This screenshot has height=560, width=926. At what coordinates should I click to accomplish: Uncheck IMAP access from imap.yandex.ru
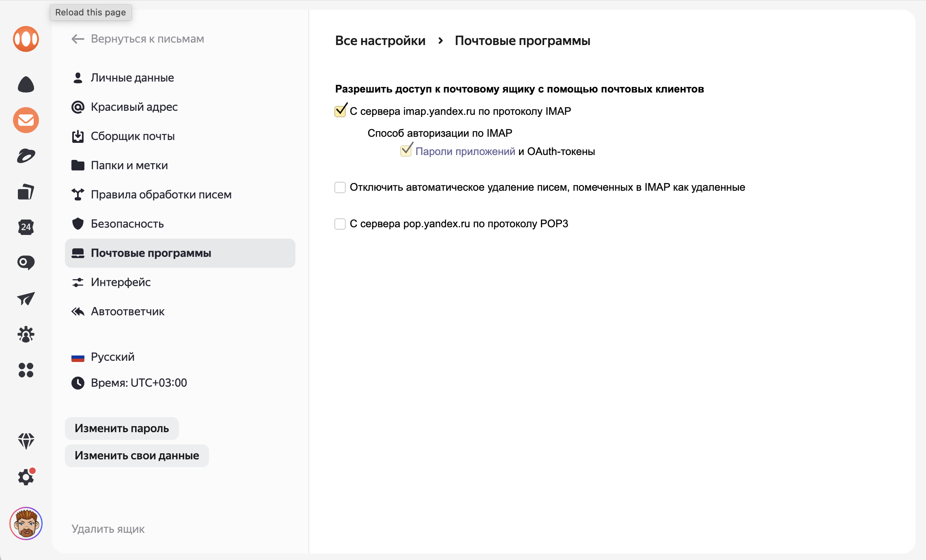click(x=340, y=110)
